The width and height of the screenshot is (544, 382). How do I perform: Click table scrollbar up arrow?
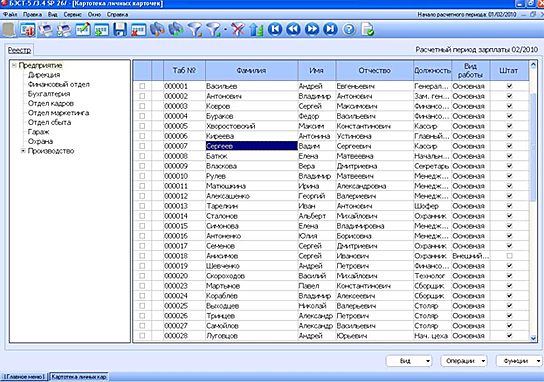coord(533,65)
